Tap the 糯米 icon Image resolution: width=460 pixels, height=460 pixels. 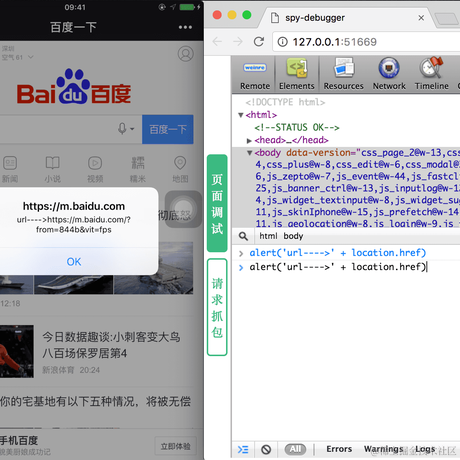click(x=138, y=169)
